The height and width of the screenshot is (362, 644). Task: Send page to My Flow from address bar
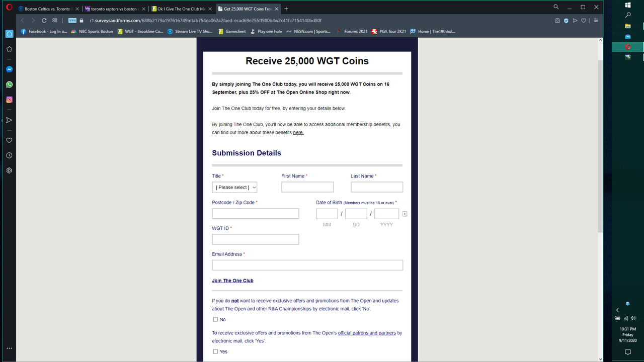click(x=575, y=21)
